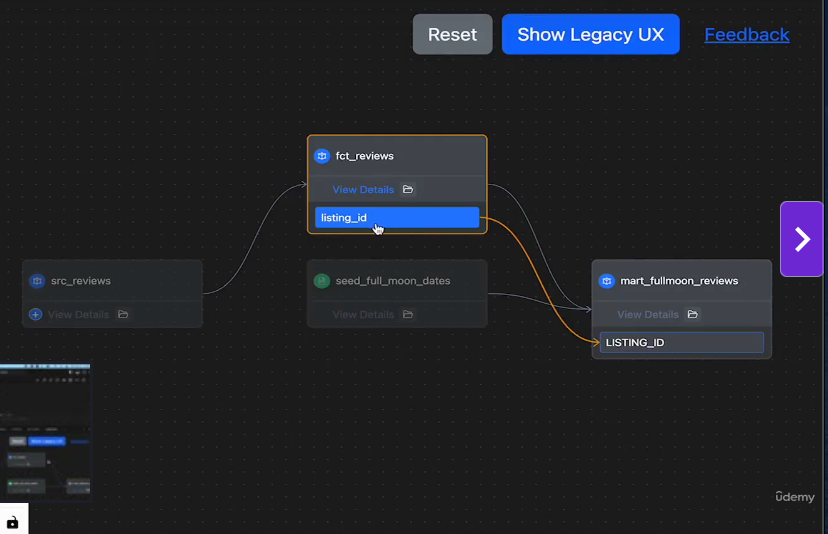This screenshot has height=534, width=828.
Task: Switch to Show Legacy UX
Action: click(x=590, y=34)
